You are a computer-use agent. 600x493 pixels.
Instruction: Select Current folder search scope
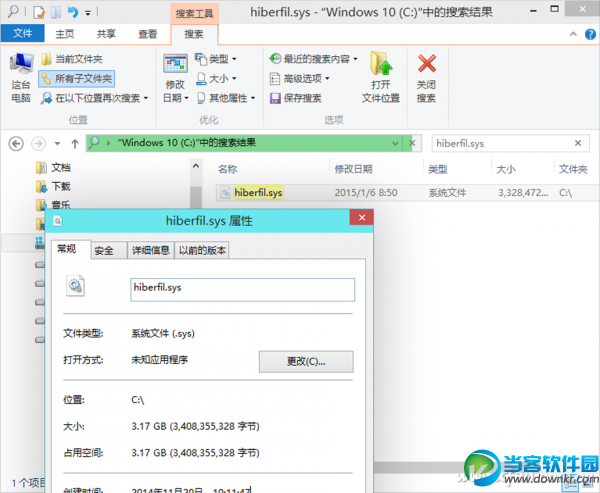72,59
